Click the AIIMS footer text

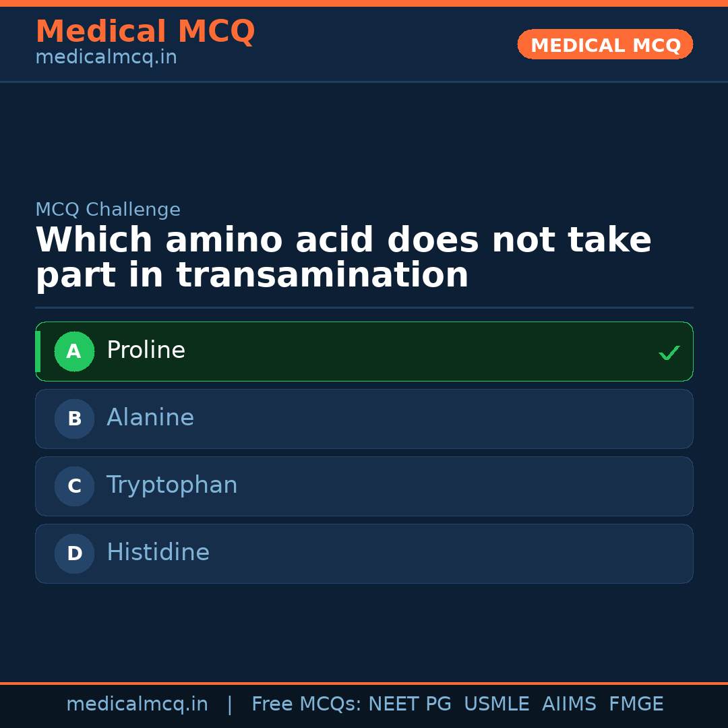coord(569,704)
